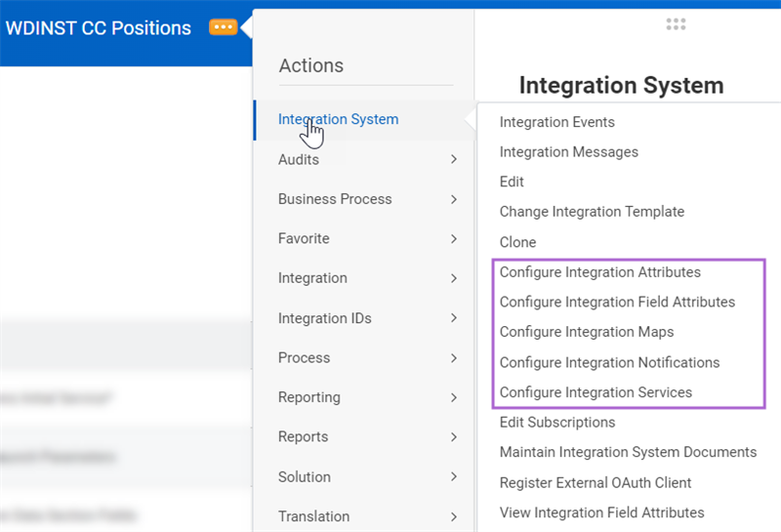Viewport: 781px width, 532px height.
Task: Open Configure Integration Services
Action: coord(596,392)
